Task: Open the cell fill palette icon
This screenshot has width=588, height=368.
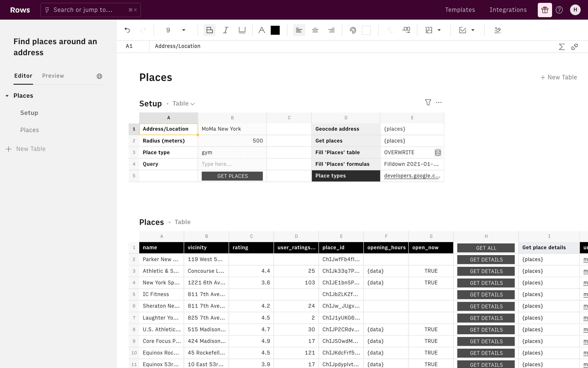Action: (x=353, y=30)
